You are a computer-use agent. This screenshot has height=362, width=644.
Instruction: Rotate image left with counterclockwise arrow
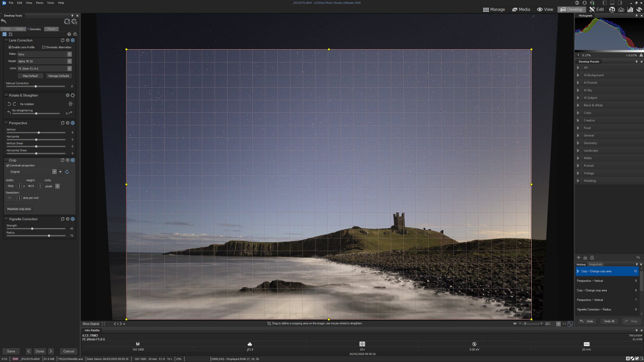[x=9, y=104]
